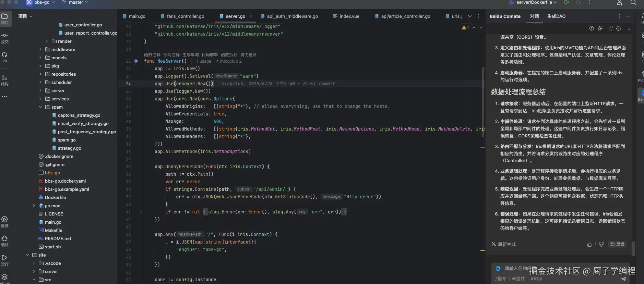
Task: Give thumbs down to the Comate answer
Action: tap(601, 244)
